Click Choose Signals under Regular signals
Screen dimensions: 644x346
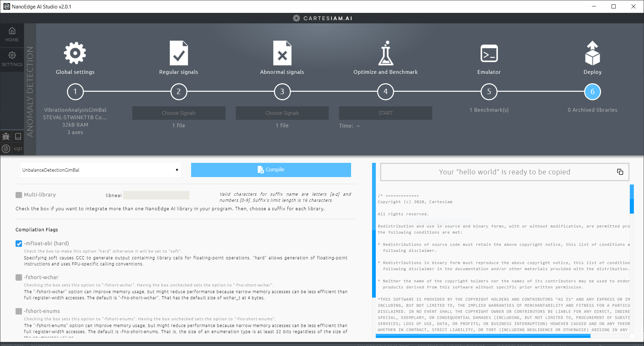179,113
